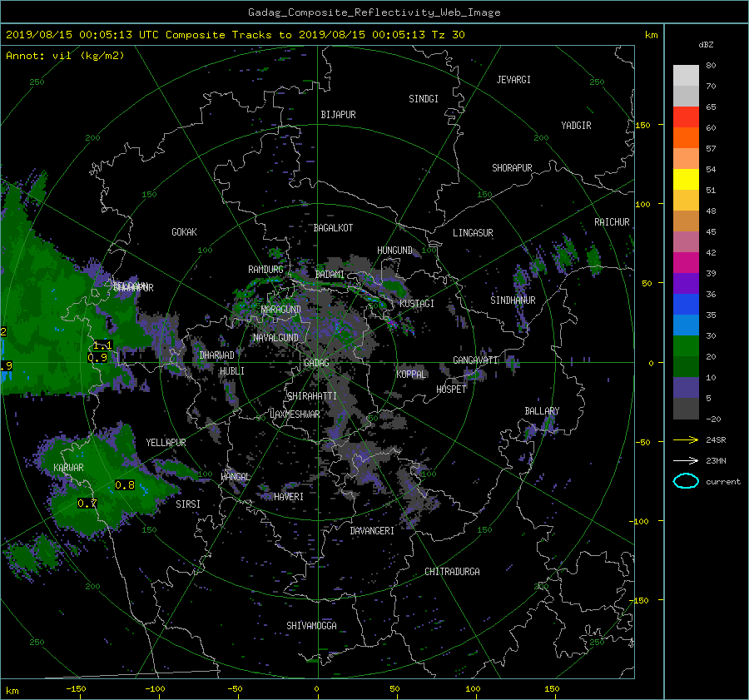Select the HAVERI label
The image size is (749, 700).
[289, 497]
